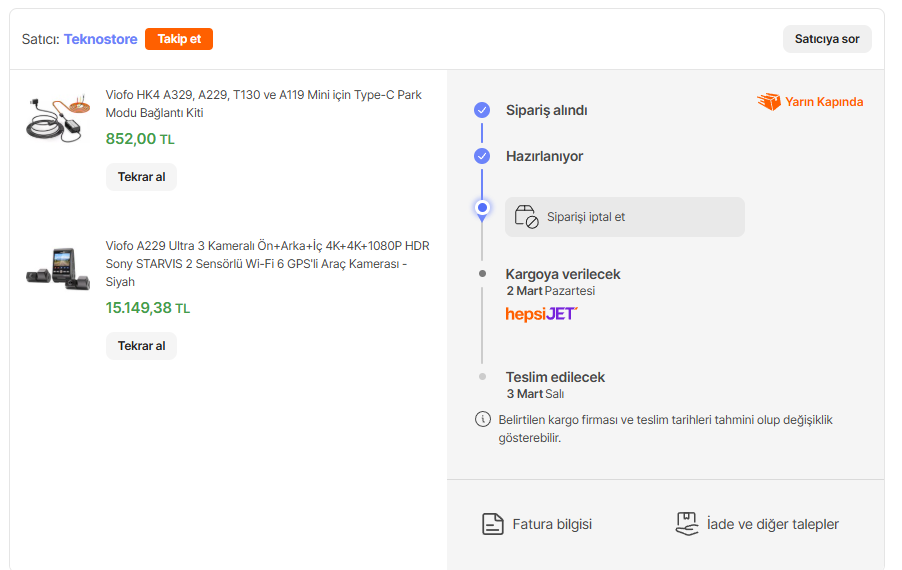The width and height of the screenshot is (902, 570).
Task: Open the Teknostore seller page
Action: point(101,39)
